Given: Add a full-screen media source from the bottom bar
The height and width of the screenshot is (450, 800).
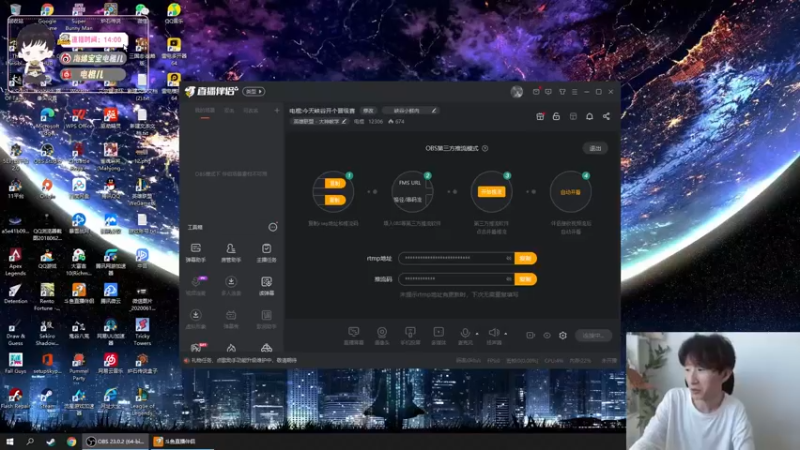Looking at the screenshot, I should click(x=438, y=336).
